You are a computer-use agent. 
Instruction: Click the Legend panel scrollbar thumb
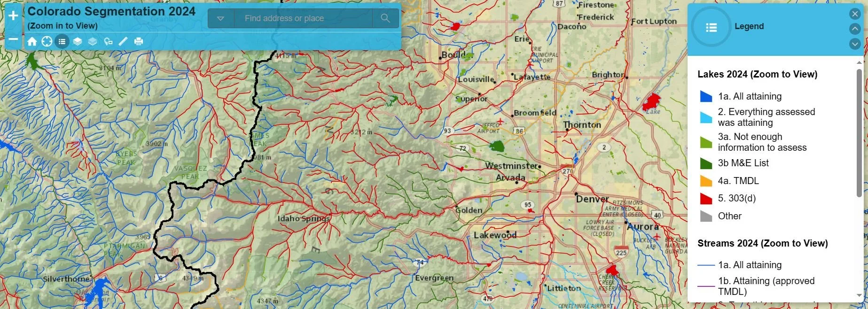(x=859, y=132)
